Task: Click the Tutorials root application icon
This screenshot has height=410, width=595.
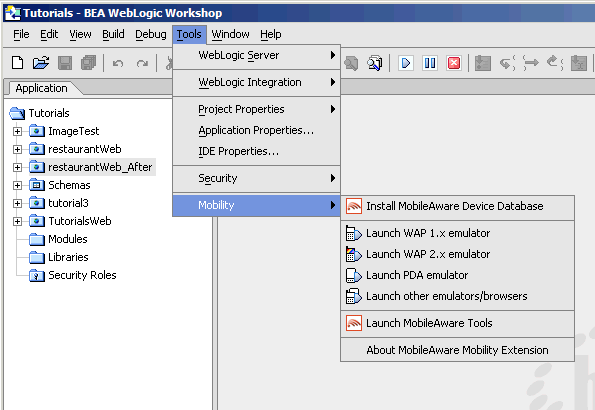Action: (17, 113)
